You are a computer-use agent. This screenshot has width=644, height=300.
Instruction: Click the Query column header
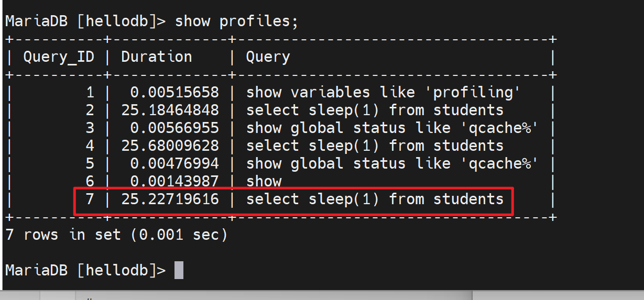268,57
